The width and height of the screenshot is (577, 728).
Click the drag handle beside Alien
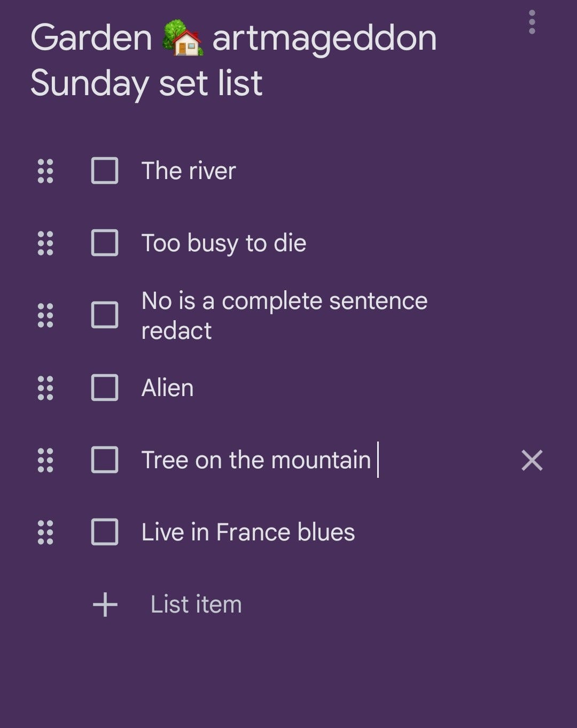pos(45,388)
